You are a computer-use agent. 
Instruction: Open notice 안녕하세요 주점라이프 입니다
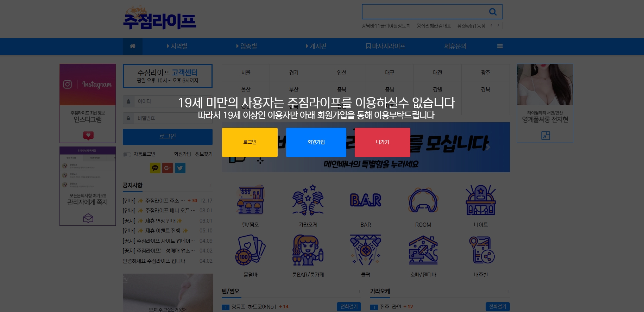(154, 261)
